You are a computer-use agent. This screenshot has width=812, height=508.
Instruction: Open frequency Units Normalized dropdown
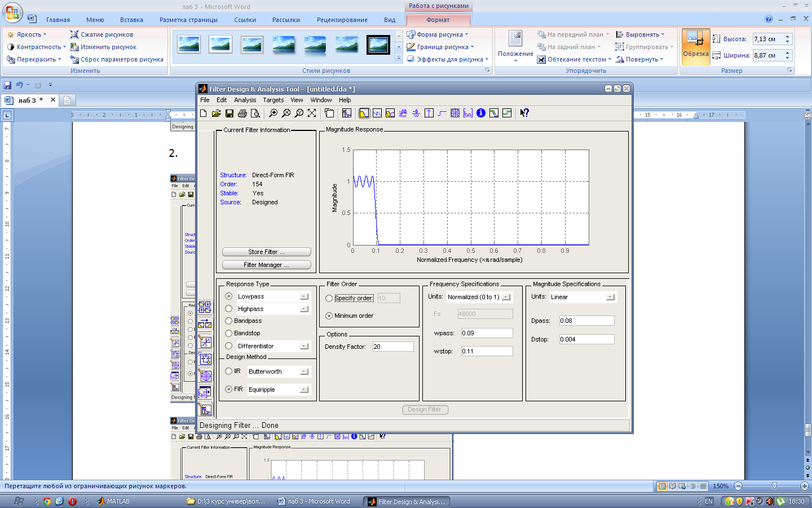(506, 297)
